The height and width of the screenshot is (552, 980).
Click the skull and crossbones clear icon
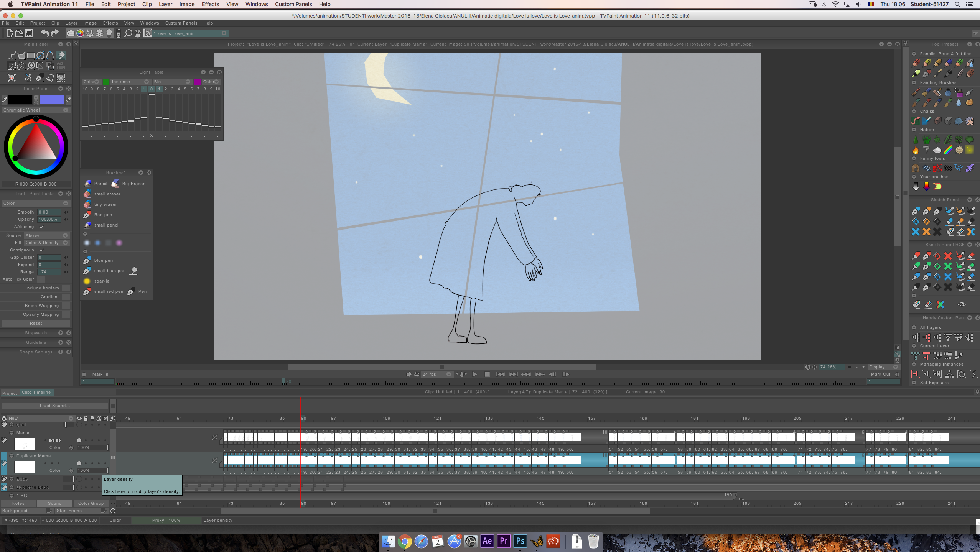click(x=12, y=78)
